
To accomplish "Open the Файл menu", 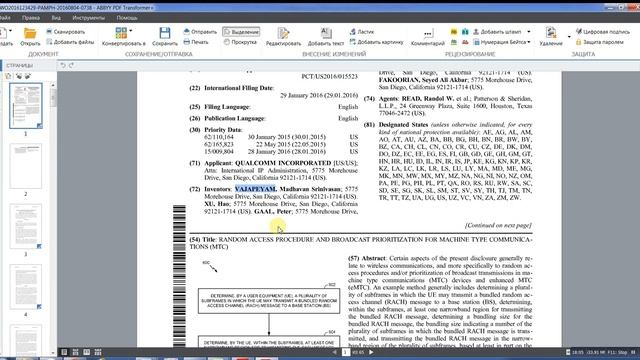I will (5, 18).
